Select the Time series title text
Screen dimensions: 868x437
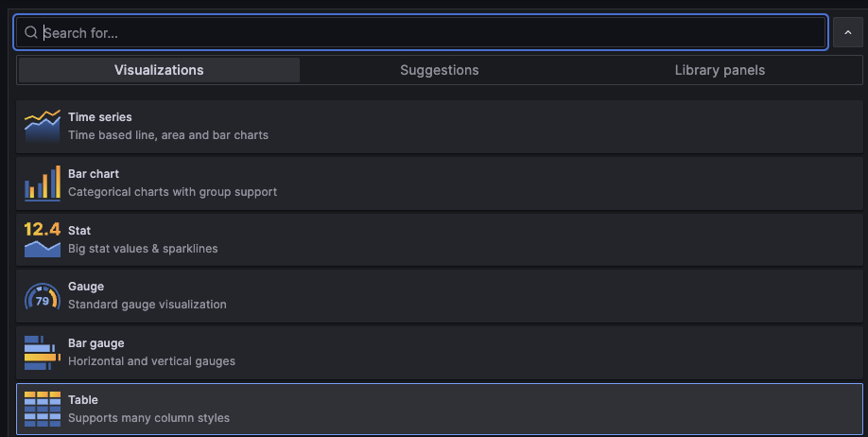(100, 117)
